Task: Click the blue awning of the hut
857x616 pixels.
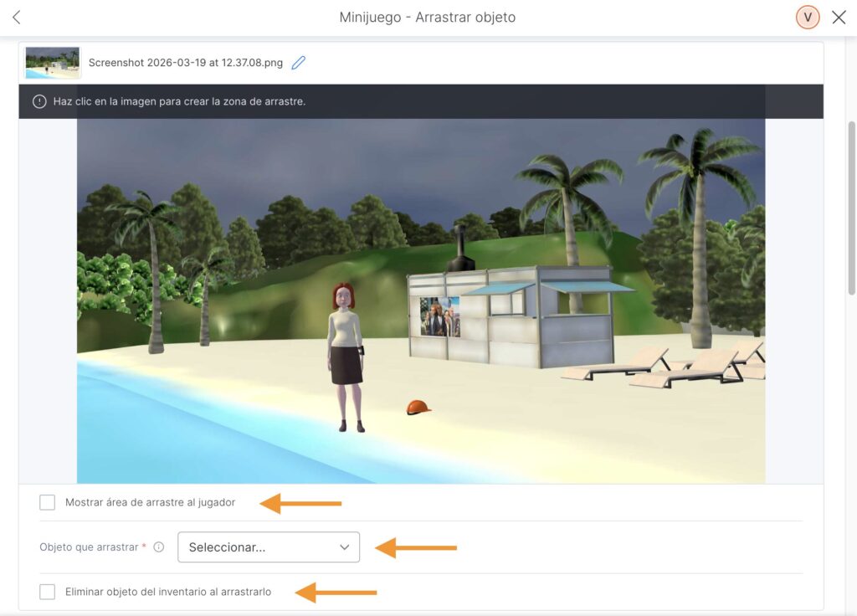Action: pos(588,287)
